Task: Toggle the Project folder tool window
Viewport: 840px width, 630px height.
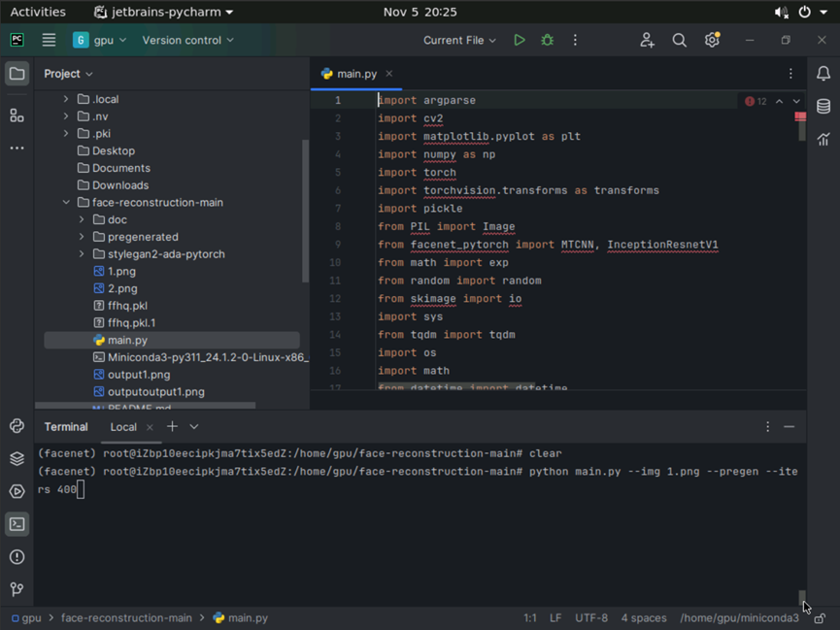Action: tap(17, 75)
